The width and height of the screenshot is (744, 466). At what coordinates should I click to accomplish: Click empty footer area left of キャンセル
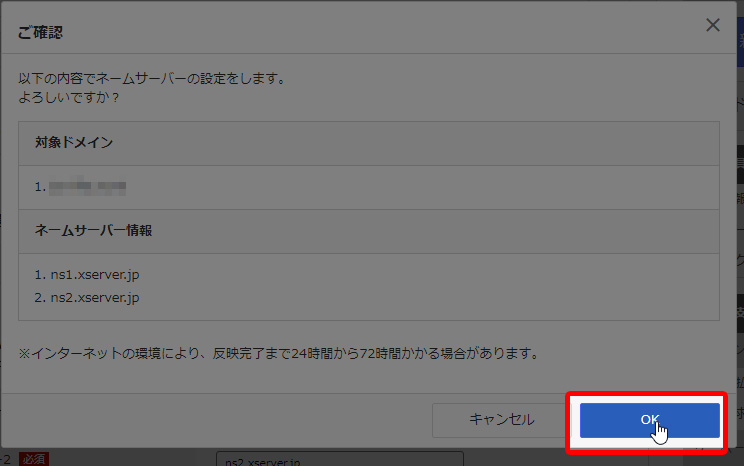[216, 420]
